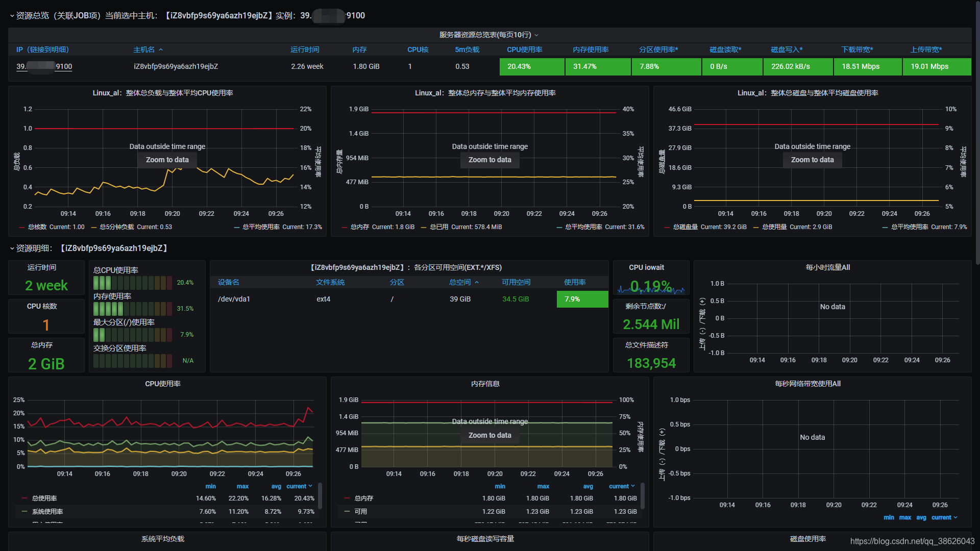The image size is (980, 551).
Task: Sort by 上传带宽* column header
Action: [x=926, y=49]
